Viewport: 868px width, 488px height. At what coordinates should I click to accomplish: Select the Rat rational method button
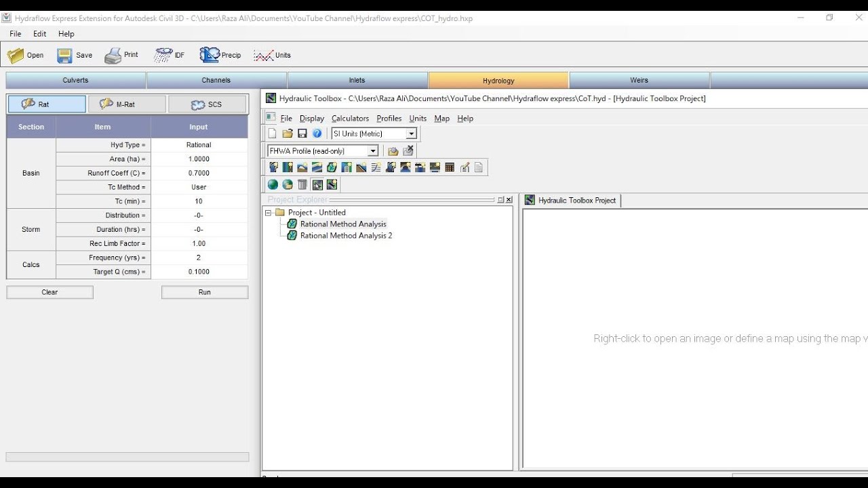click(x=47, y=104)
